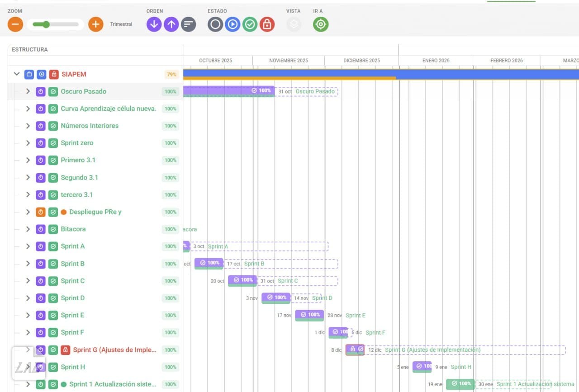579x392 pixels.
Task: Click the purple Sprint B Gantt bar
Action: 209,264
